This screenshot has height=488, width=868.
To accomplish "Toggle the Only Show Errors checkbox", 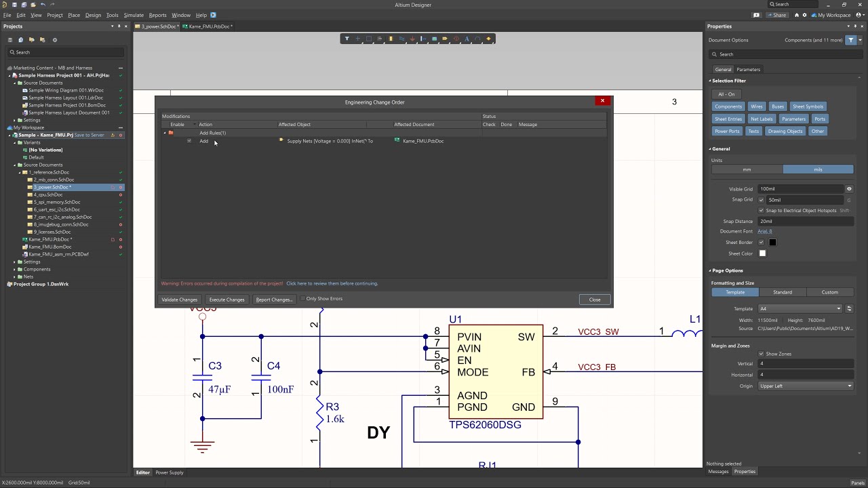I will [302, 299].
